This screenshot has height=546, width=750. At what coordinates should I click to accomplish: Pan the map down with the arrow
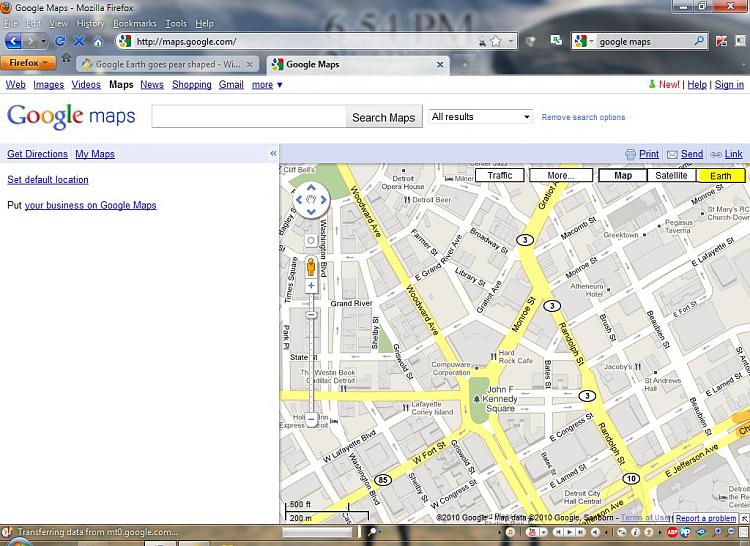[311, 211]
